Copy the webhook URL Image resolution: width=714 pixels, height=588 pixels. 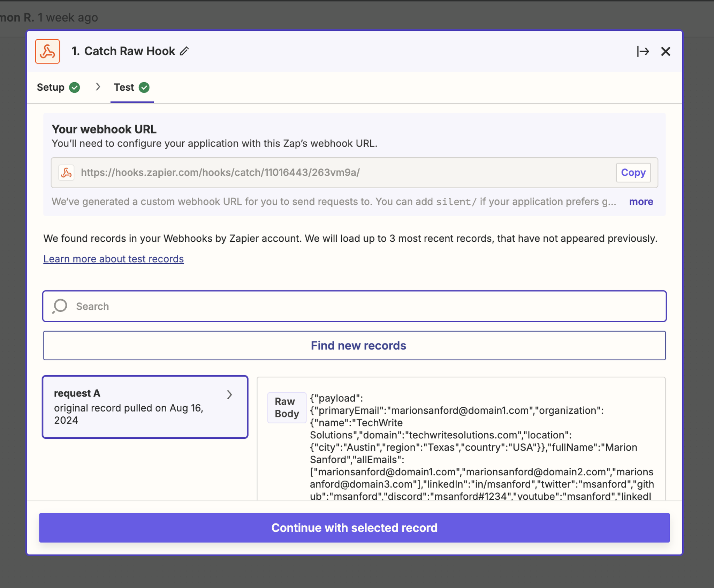pyautogui.click(x=633, y=173)
